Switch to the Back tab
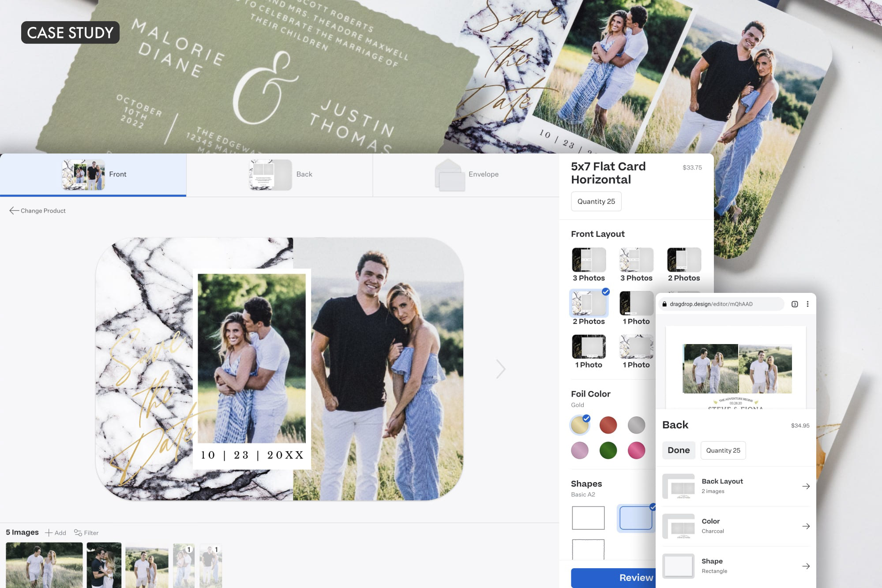The width and height of the screenshot is (882, 588). [x=280, y=175]
